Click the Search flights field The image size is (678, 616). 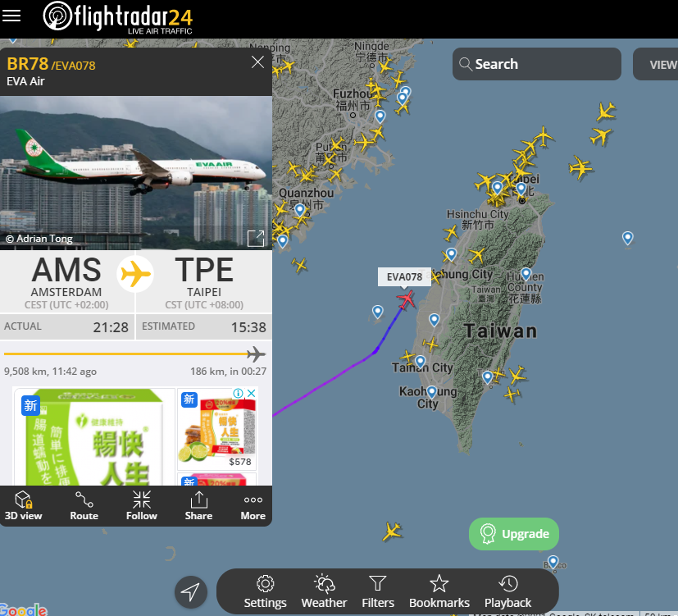[x=537, y=64]
